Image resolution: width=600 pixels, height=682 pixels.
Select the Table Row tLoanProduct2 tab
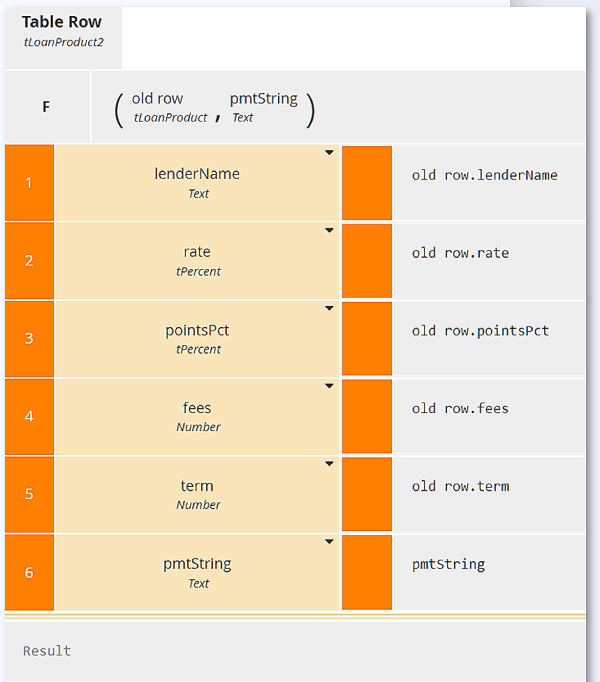63,31
